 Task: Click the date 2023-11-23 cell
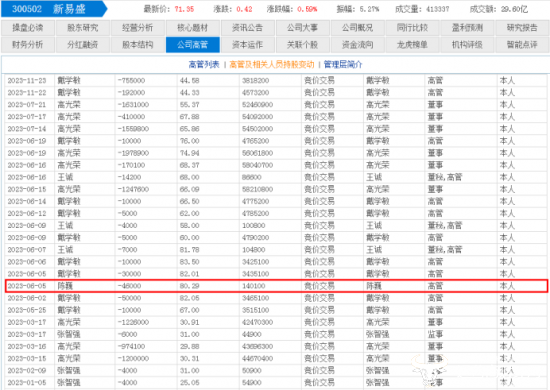[x=27, y=81]
